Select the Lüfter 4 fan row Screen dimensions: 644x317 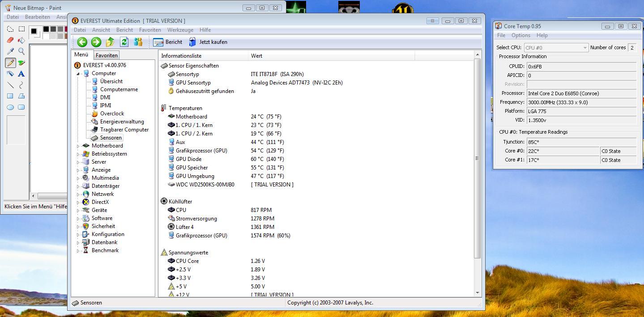click(x=316, y=227)
